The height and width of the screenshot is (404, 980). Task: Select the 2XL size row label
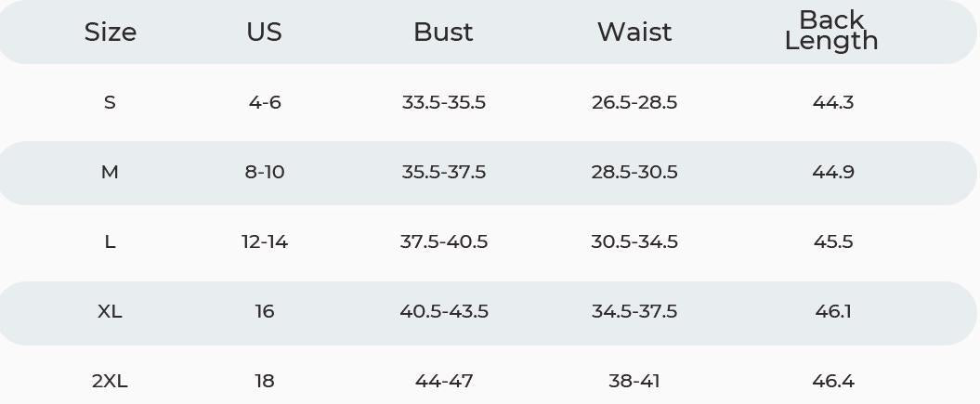click(x=110, y=381)
